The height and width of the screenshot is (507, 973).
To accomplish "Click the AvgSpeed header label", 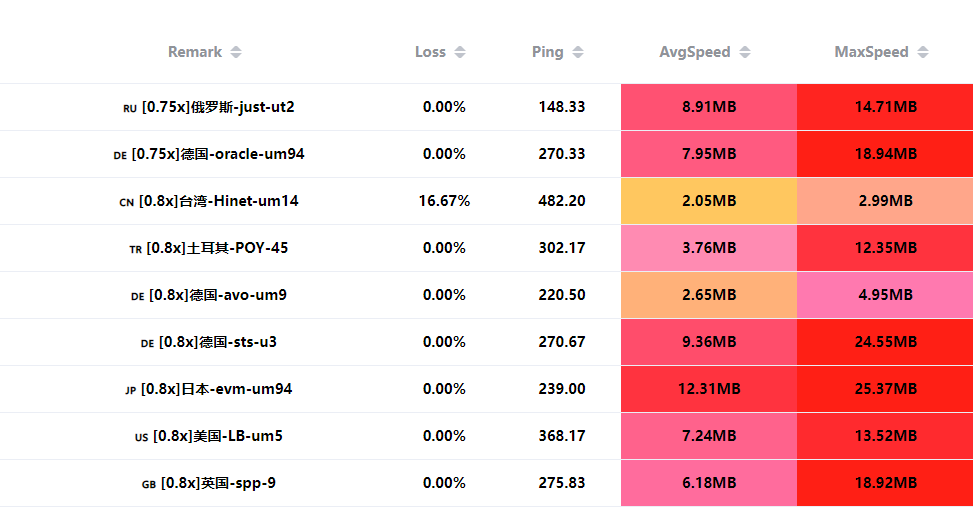I will [695, 52].
